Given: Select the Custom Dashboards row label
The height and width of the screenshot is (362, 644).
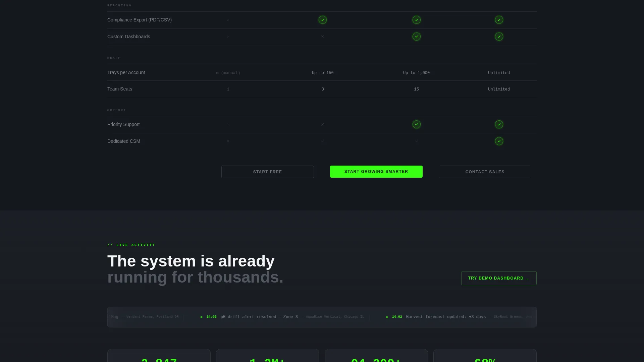Looking at the screenshot, I should tap(129, 37).
